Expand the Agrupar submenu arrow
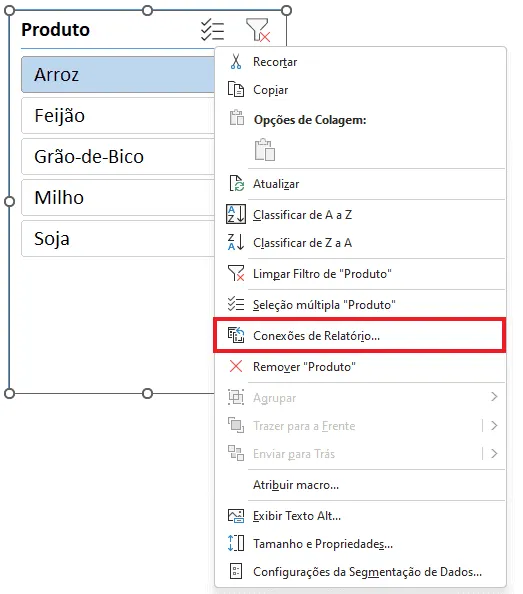 494,397
